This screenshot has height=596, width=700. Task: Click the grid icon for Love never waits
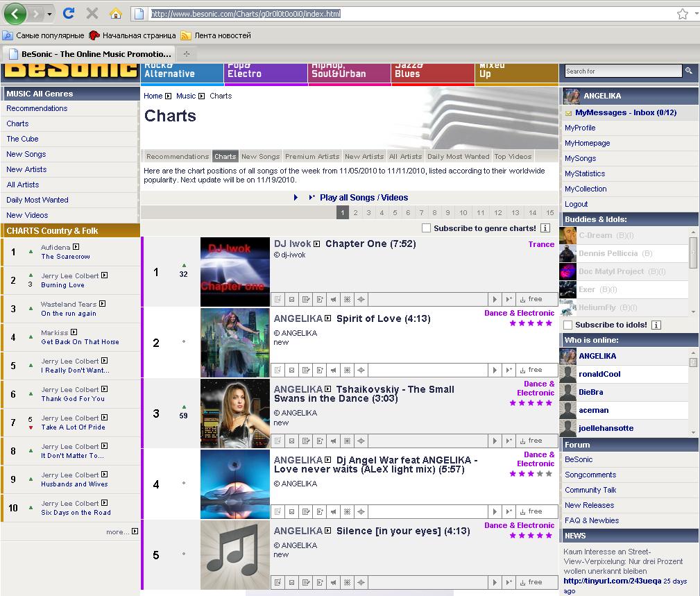[x=347, y=511]
